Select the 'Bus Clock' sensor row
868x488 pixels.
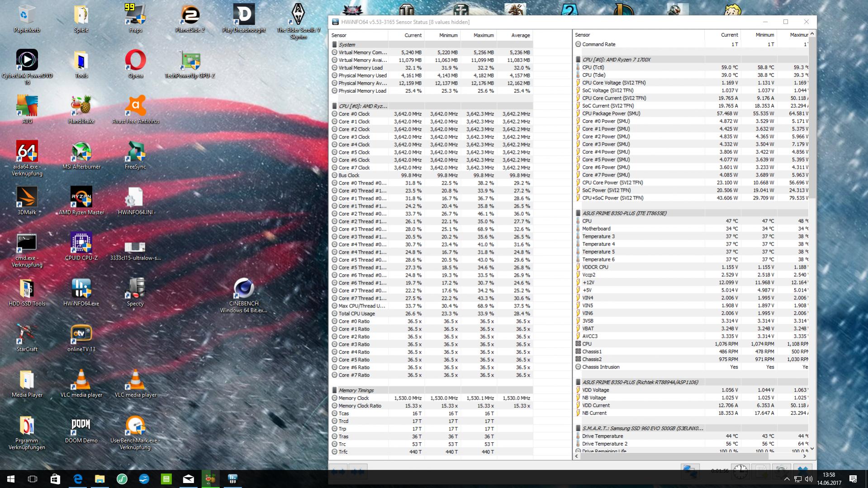(x=431, y=175)
